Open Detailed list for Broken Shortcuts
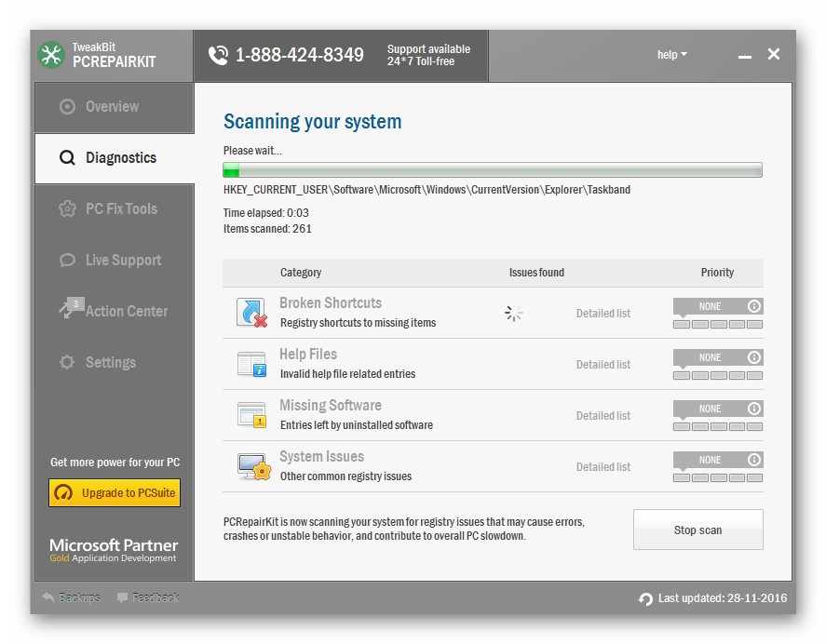 [x=603, y=314]
